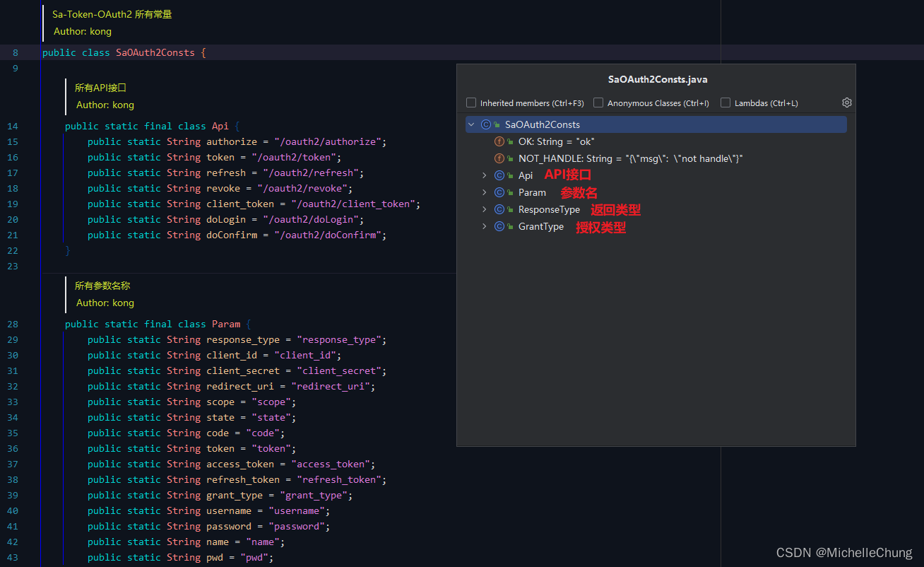Screen dimensions: 924x567
Task: Click the Param class name on line 28
Action: pyautogui.click(x=226, y=324)
